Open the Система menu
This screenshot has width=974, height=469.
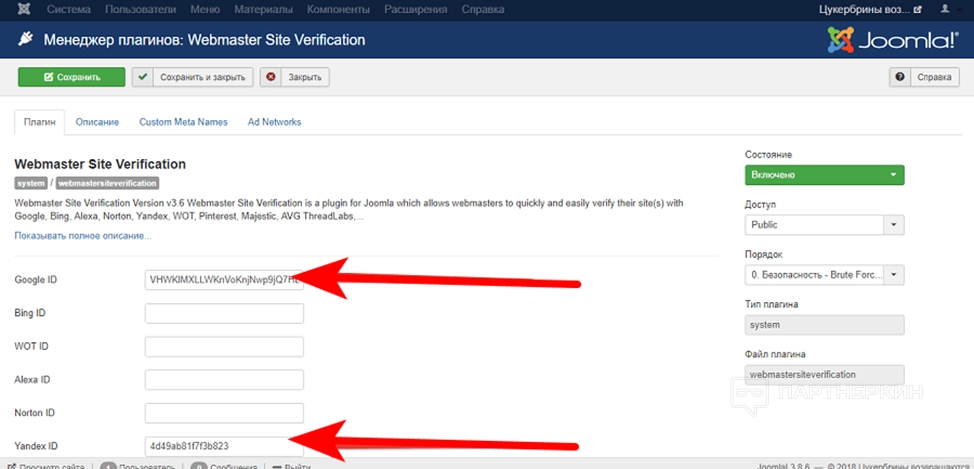pyautogui.click(x=69, y=9)
